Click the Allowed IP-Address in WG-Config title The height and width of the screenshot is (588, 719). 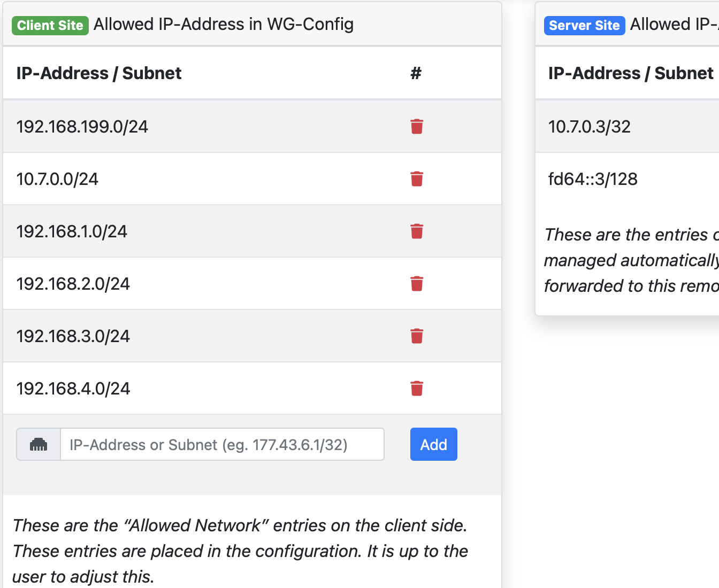[224, 25]
